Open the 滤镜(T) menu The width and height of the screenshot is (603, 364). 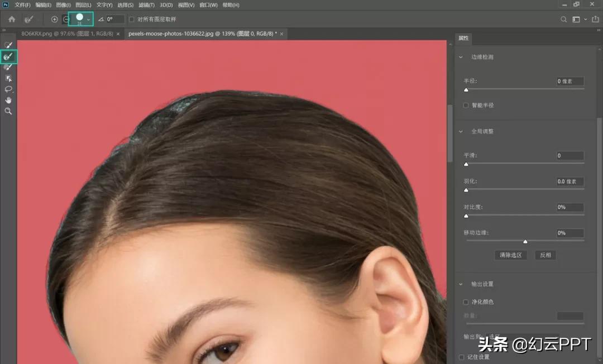point(146,5)
